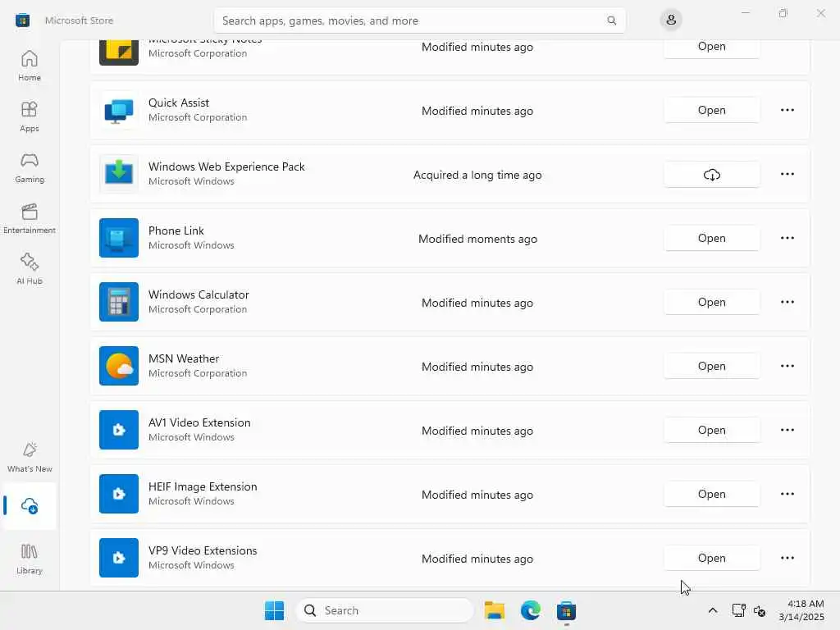Open What's New in sidebar
840x630 pixels.
coord(30,457)
